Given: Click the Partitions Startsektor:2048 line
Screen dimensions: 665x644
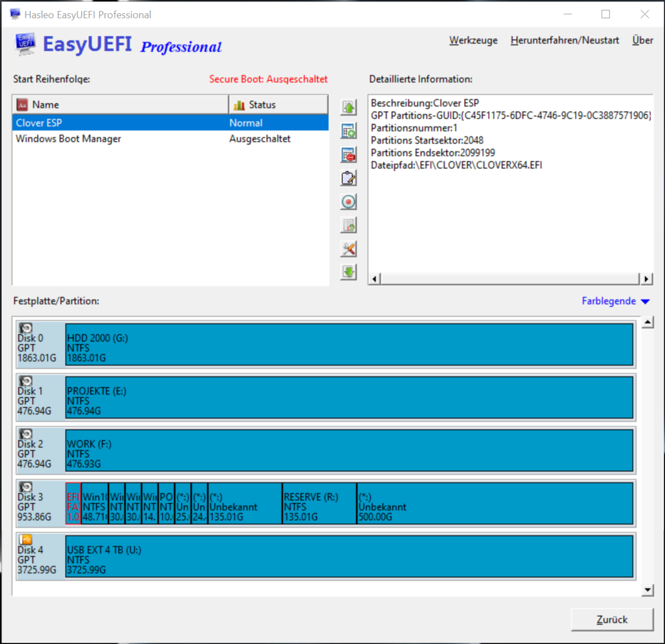Looking at the screenshot, I should tap(427, 140).
